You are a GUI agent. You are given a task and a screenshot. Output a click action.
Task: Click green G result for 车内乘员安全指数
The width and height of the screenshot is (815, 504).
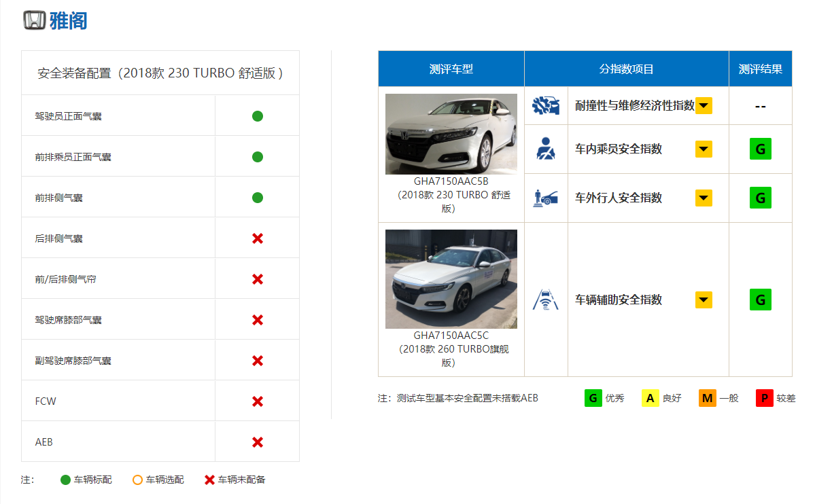point(760,149)
